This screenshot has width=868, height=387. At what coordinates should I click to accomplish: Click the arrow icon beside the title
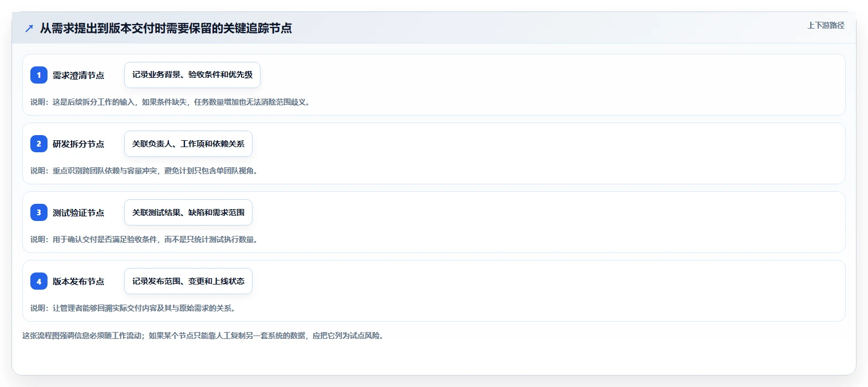click(x=29, y=29)
